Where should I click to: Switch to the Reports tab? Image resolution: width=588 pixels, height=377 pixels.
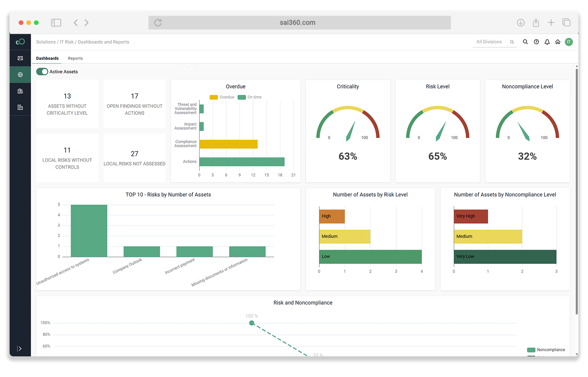(75, 58)
